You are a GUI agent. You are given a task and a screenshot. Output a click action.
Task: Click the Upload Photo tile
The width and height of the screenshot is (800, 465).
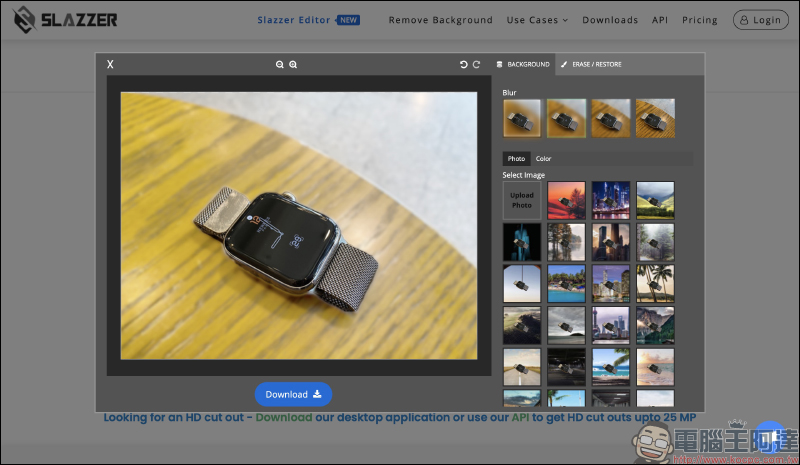(x=522, y=200)
